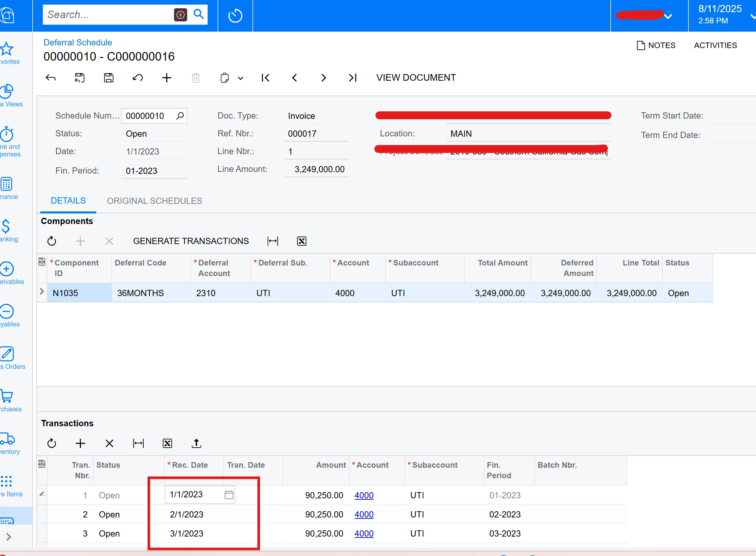The image size is (756, 556).
Task: Go to next record arrow
Action: [323, 78]
